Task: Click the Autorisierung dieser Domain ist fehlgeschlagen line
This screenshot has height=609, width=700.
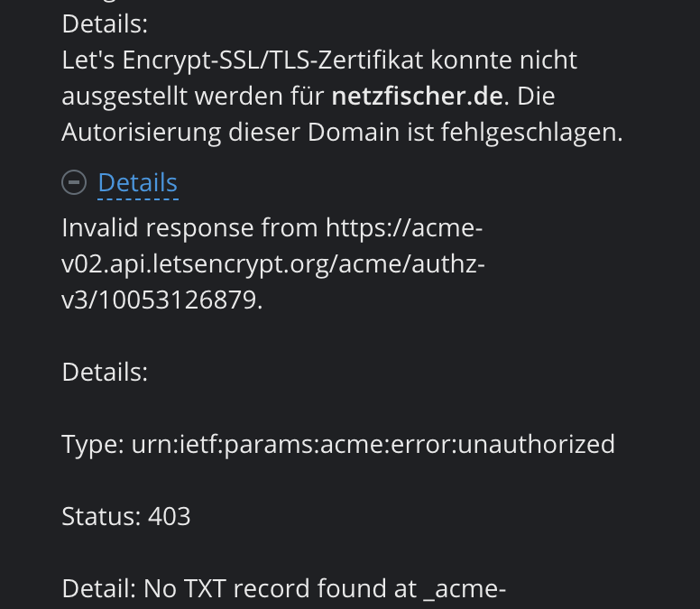Action: 343,133
